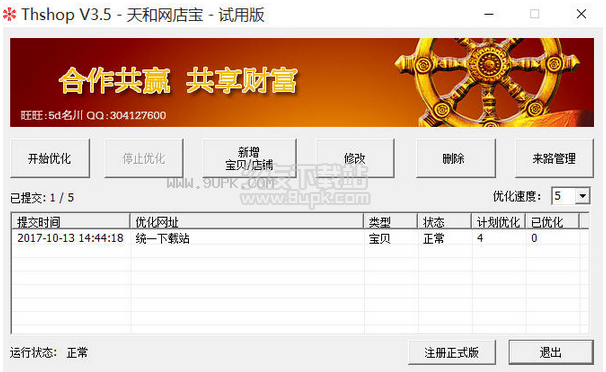The height and width of the screenshot is (372, 606).
Task: Click the 计划优化 column header
Action: point(499,222)
